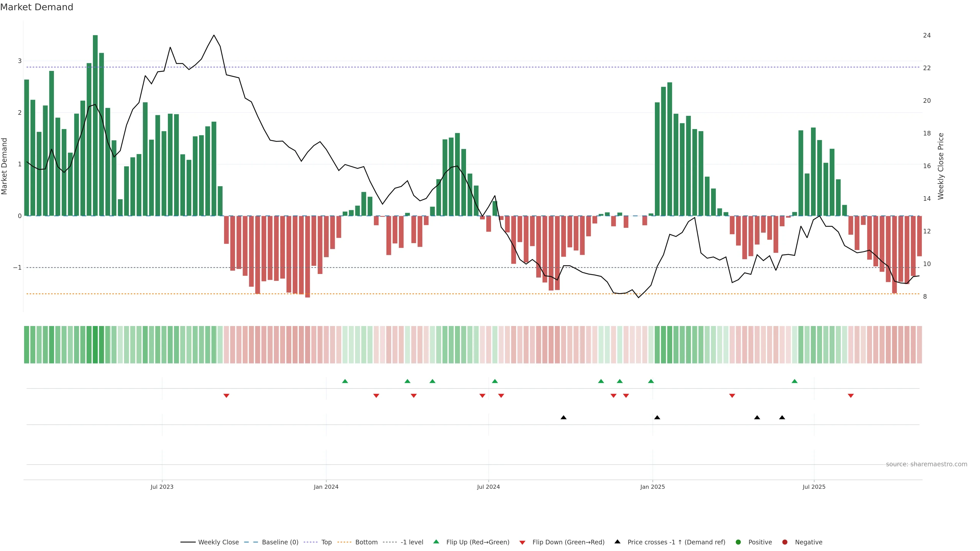Click the Market Demand chart title
This screenshot has width=980, height=551.
coord(36,7)
